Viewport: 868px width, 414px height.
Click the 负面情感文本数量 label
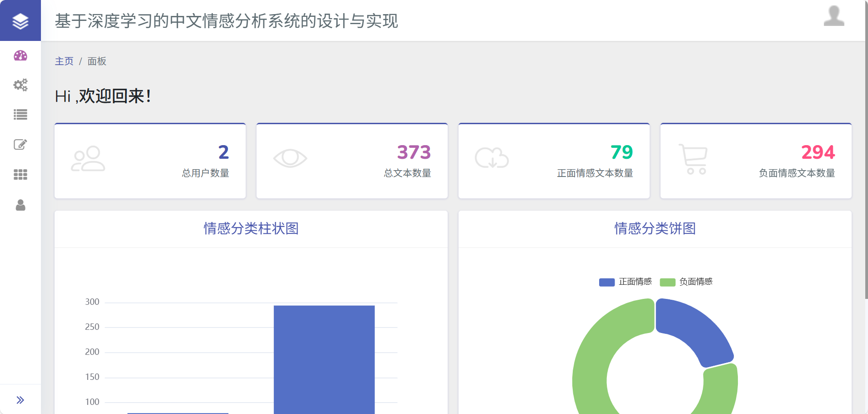[x=797, y=173]
